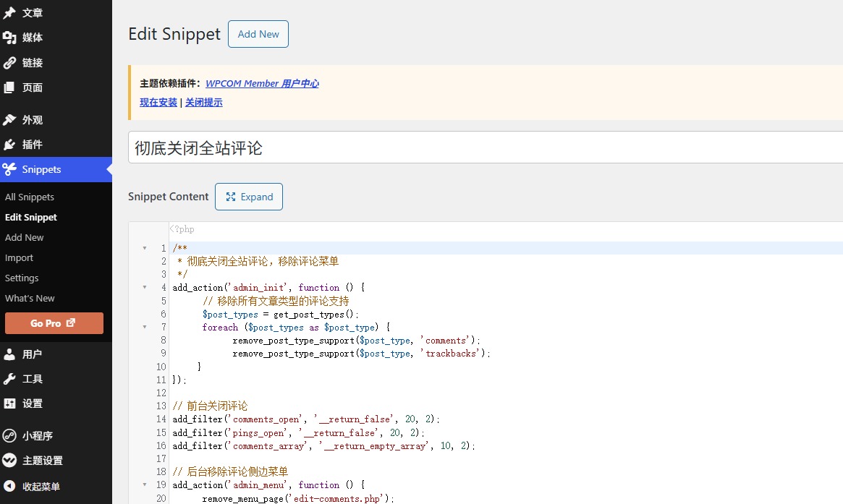Click code line 16 comments_array filter
Image resolution: width=843 pixels, height=504 pixels.
click(x=324, y=445)
